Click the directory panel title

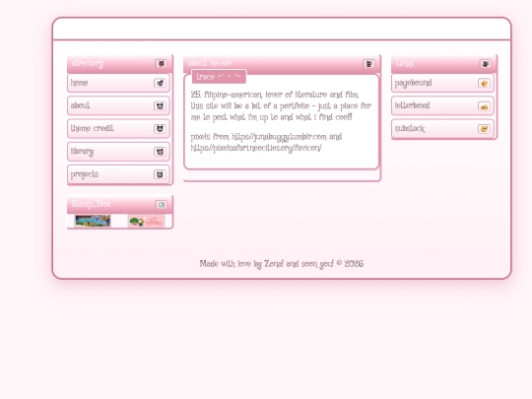88,63
